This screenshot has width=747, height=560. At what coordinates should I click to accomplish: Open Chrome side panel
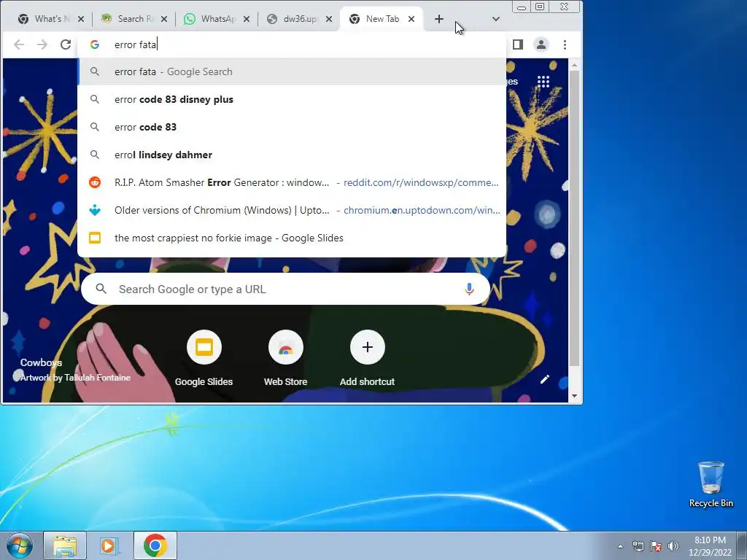(518, 44)
